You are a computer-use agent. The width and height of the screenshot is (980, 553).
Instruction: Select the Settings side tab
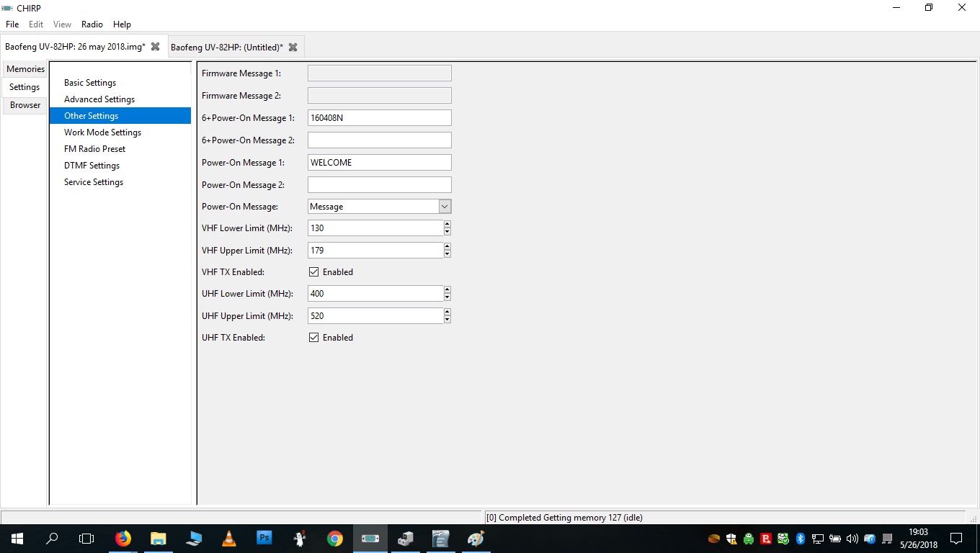point(24,87)
